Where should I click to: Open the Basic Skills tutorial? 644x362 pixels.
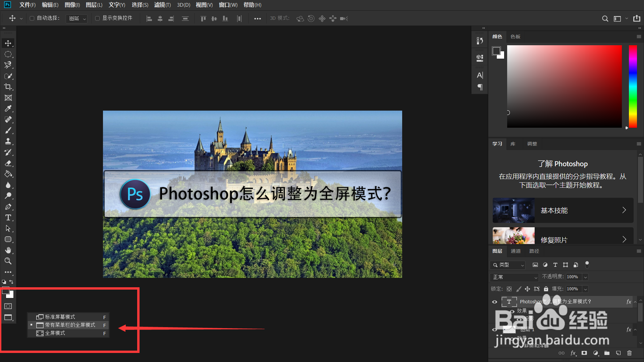[563, 210]
